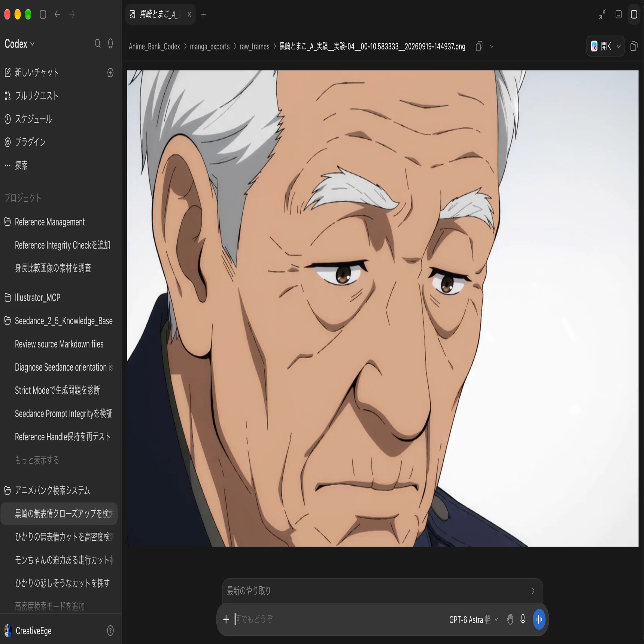Image resolution: width=644 pixels, height=644 pixels.
Task: Open the Codex dropdown menu
Action: click(x=19, y=44)
